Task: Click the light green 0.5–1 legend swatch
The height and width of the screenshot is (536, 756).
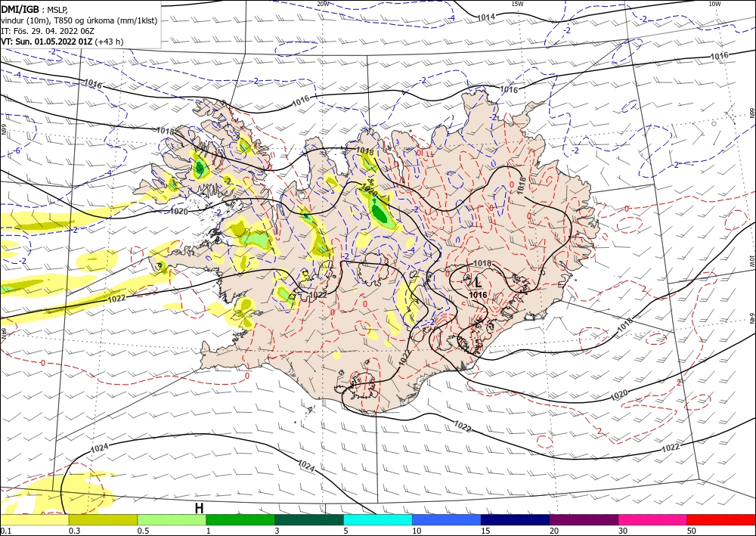Action: point(172,519)
